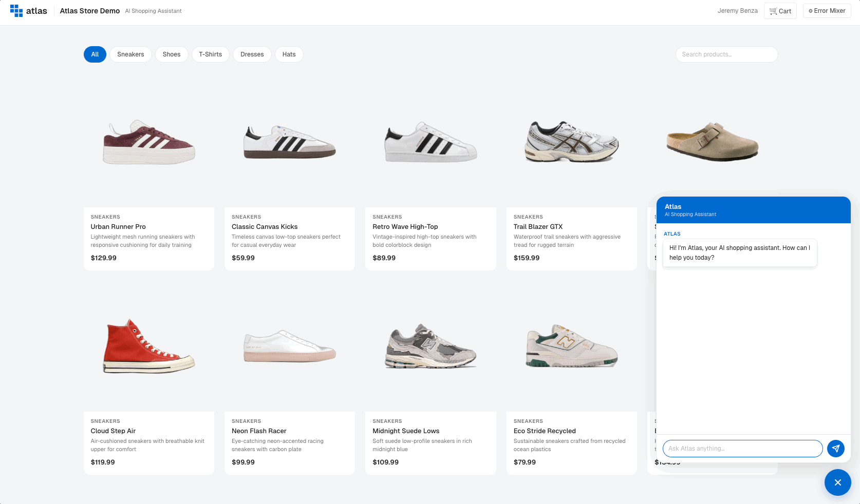This screenshot has width=860, height=504.
Task: Click the Search products field
Action: coord(726,54)
